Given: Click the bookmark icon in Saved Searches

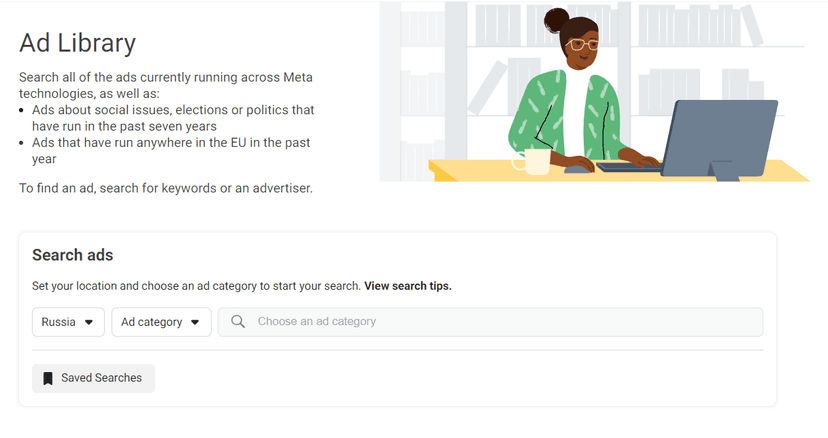Looking at the screenshot, I should (x=48, y=378).
